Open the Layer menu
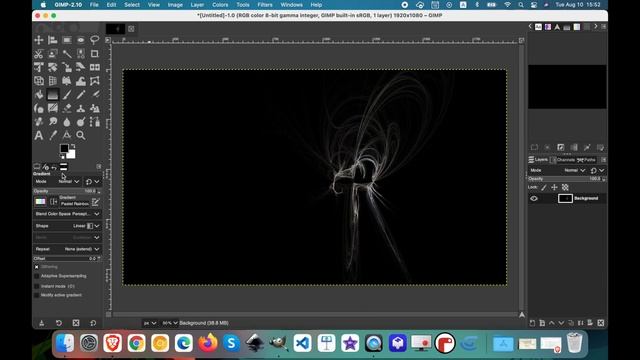This screenshot has height=360, width=640. (x=197, y=5)
